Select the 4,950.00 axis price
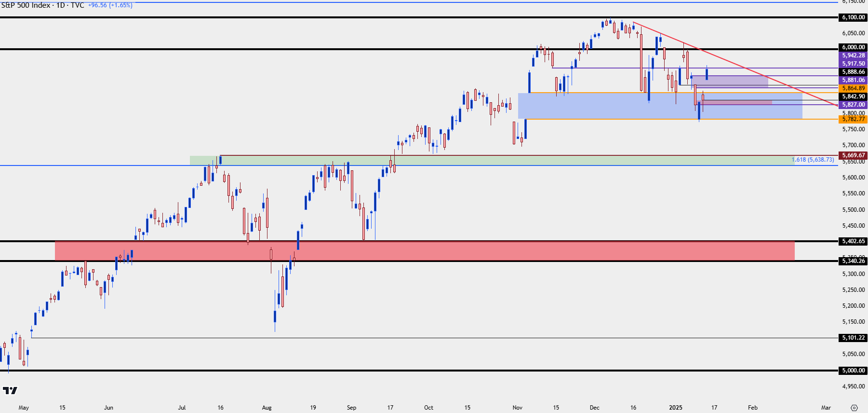The height and width of the screenshot is (413, 868). click(x=854, y=386)
